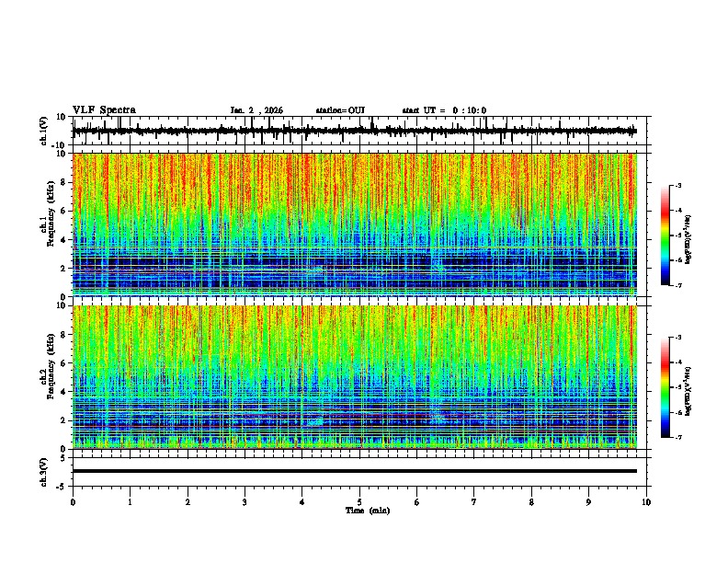Click the time axis tick label "7"
This screenshot has height=563, width=728.
pos(474,502)
